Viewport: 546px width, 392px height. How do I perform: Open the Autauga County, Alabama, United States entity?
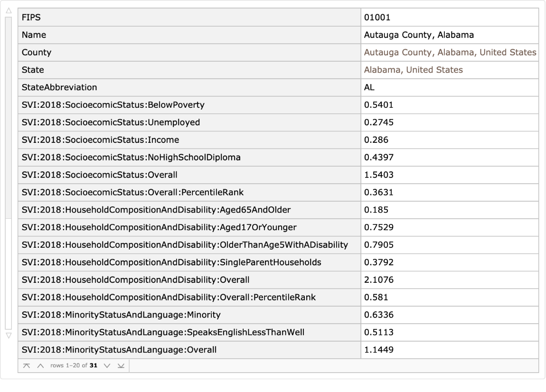450,52
